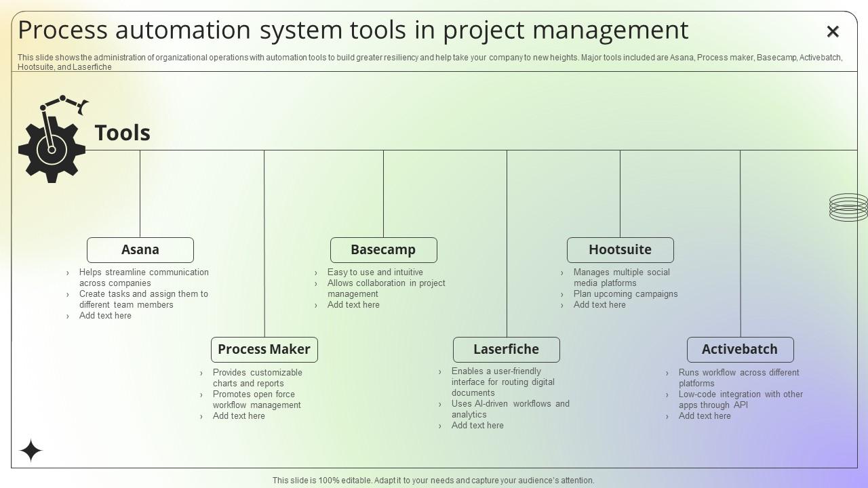Click 'Plan upcoming campaigns' bullet
This screenshot has width=868, height=488.
click(626, 294)
